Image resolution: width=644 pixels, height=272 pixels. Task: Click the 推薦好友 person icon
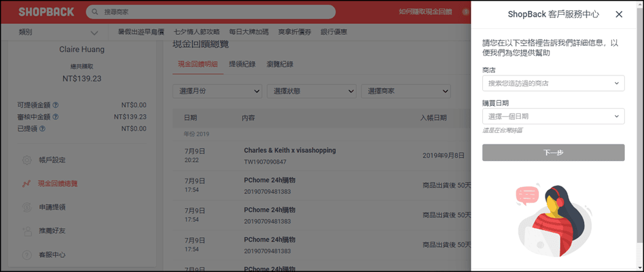click(x=26, y=231)
